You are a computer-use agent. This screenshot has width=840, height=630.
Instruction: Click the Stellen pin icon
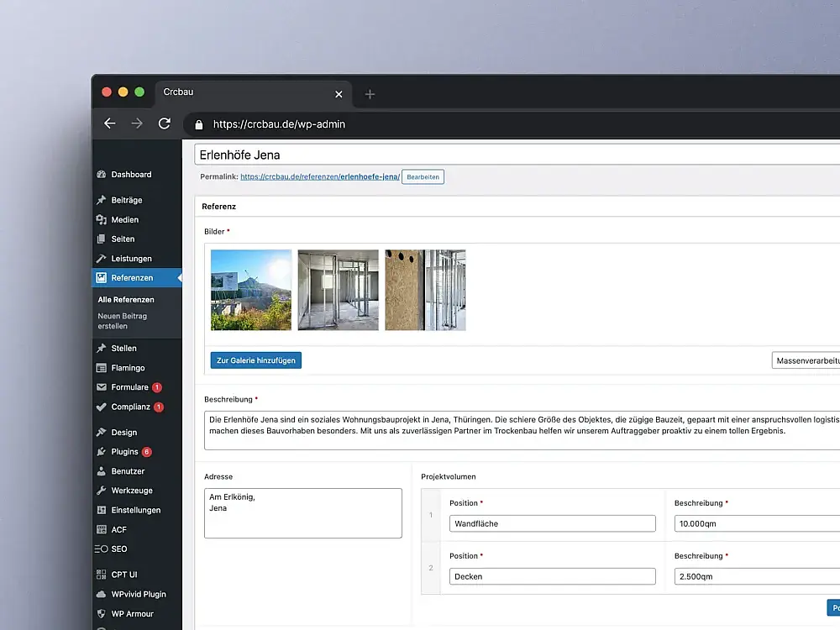pos(102,349)
